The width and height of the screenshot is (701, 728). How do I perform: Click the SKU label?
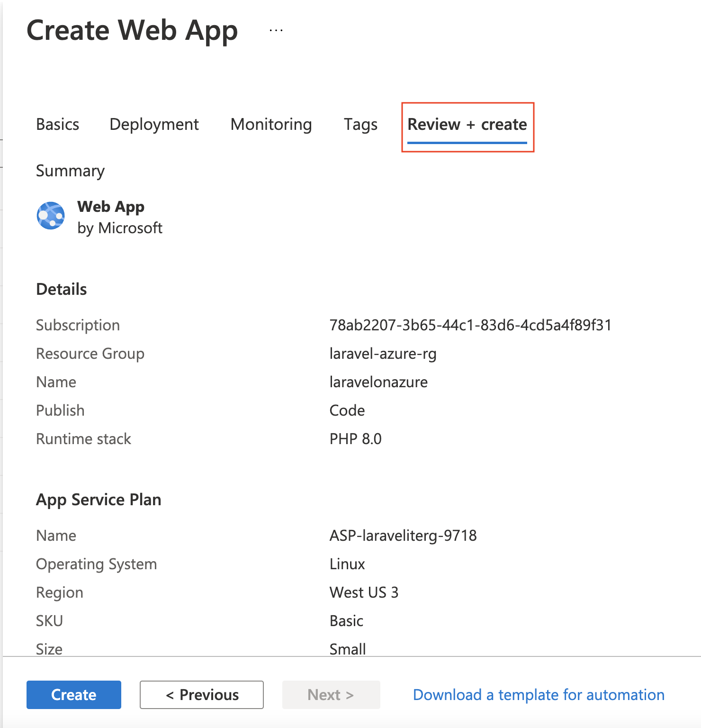[x=49, y=621]
